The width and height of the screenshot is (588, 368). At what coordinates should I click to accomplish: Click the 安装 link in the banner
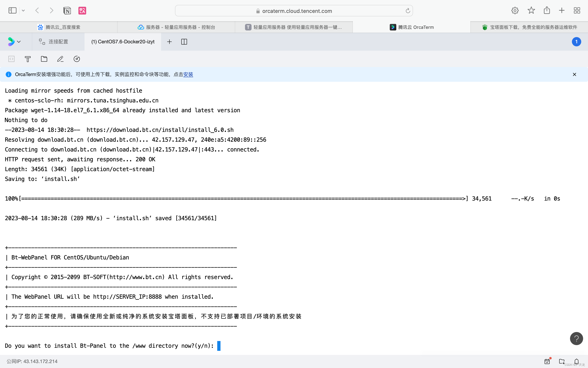pos(188,74)
